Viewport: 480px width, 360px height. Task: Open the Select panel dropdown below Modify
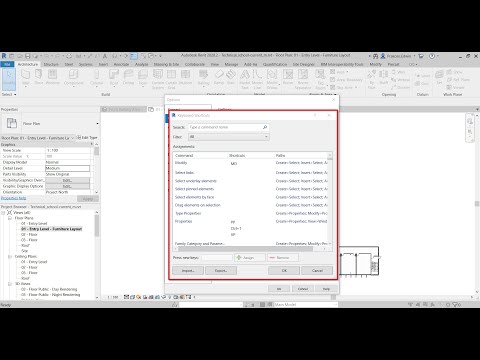click(x=9, y=95)
